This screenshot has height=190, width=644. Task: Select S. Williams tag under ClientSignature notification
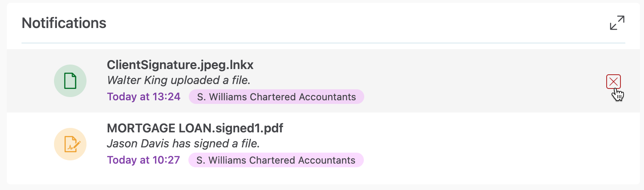276,97
